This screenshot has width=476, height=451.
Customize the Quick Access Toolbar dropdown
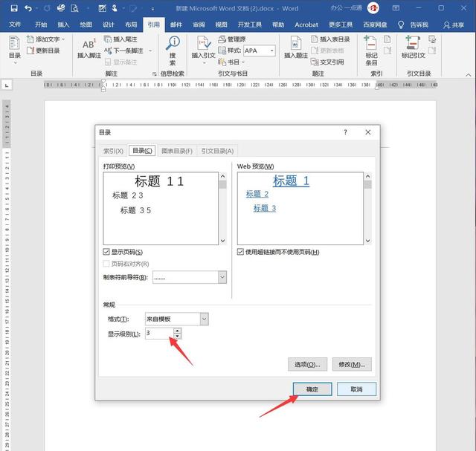(152, 9)
